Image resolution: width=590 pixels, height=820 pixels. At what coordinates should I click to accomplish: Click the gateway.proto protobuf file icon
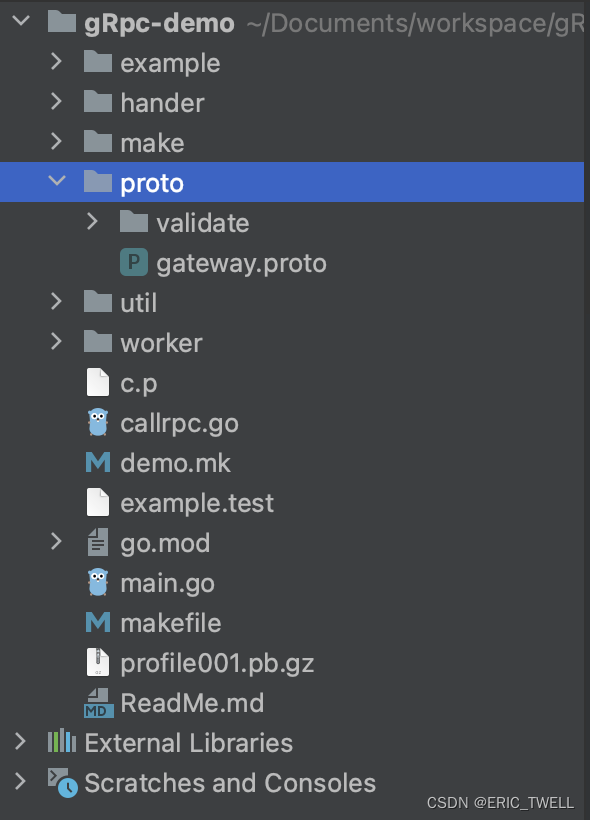click(x=134, y=262)
